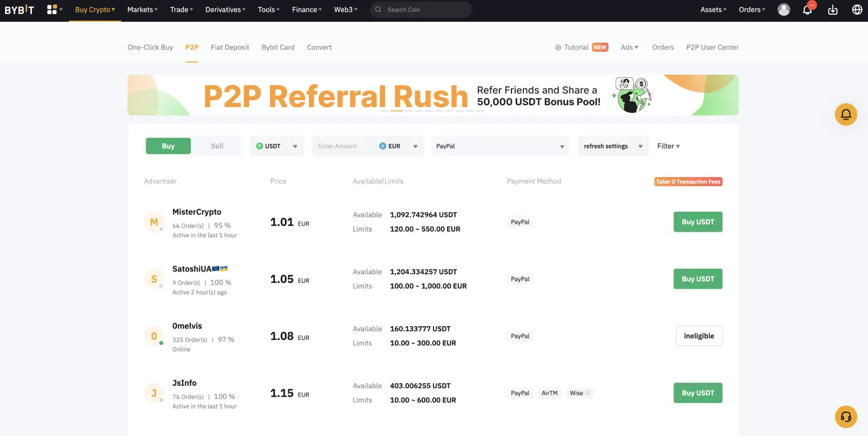
Task: Open P2P User Center
Action: point(713,47)
